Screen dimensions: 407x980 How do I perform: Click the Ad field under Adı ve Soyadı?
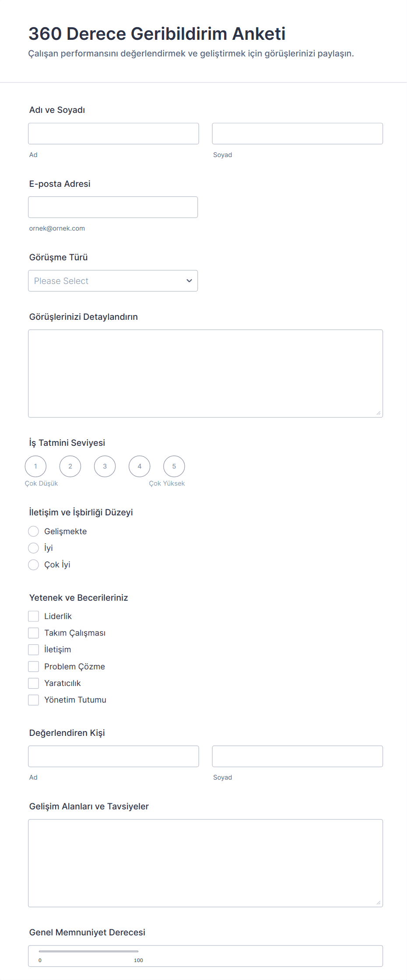113,133
